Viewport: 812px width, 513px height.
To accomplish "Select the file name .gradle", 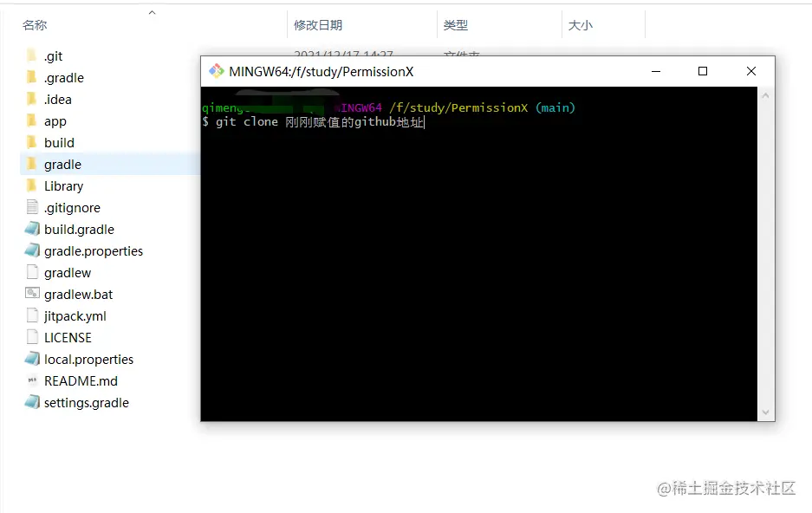I will 64,78.
